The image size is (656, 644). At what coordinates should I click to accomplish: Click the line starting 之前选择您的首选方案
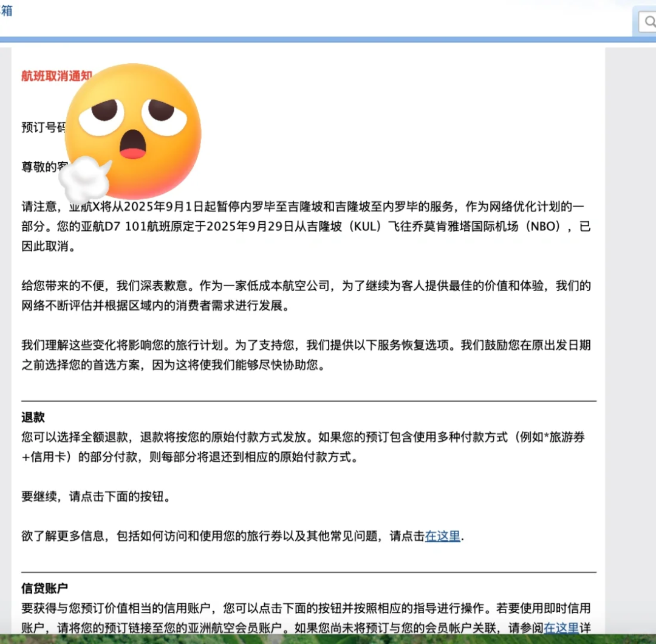pos(173,365)
